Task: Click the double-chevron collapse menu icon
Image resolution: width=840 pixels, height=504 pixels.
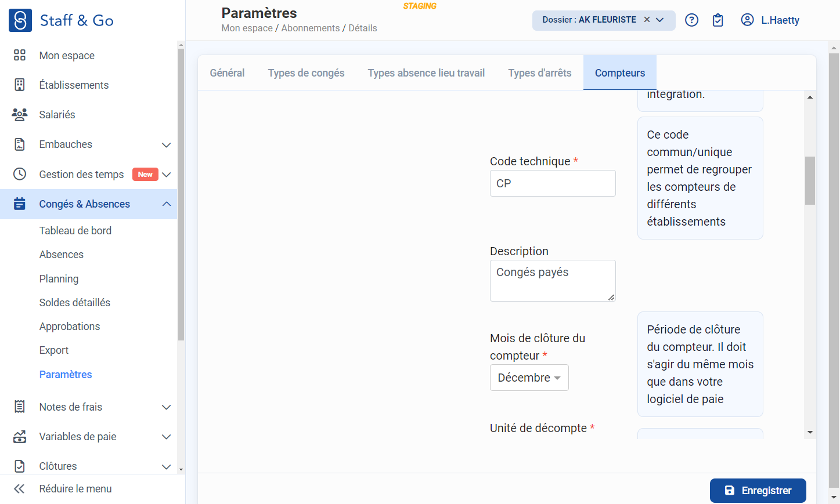Action: [19, 489]
